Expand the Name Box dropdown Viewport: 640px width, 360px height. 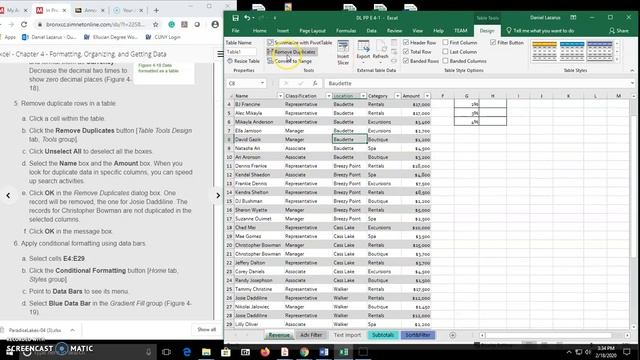[262, 83]
